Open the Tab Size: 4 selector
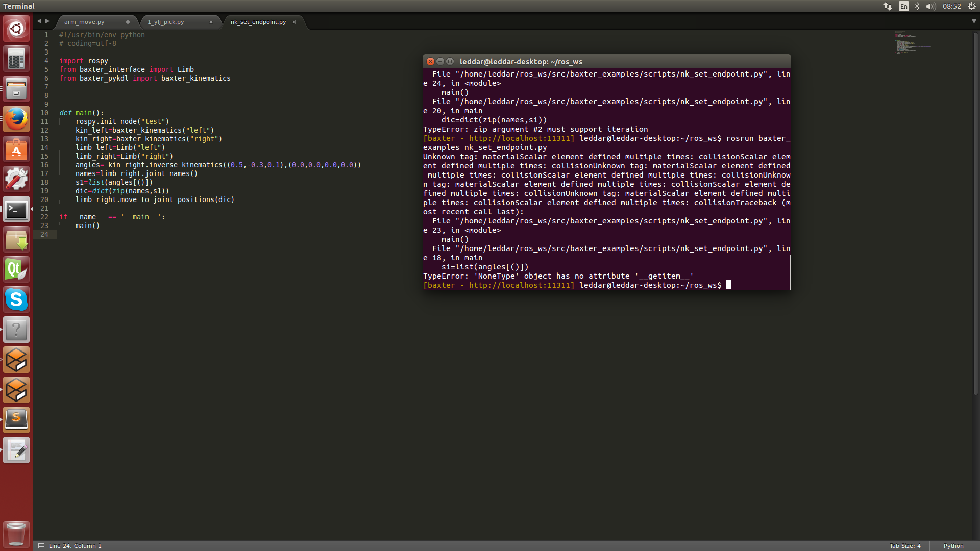This screenshot has width=980, height=551. click(905, 546)
